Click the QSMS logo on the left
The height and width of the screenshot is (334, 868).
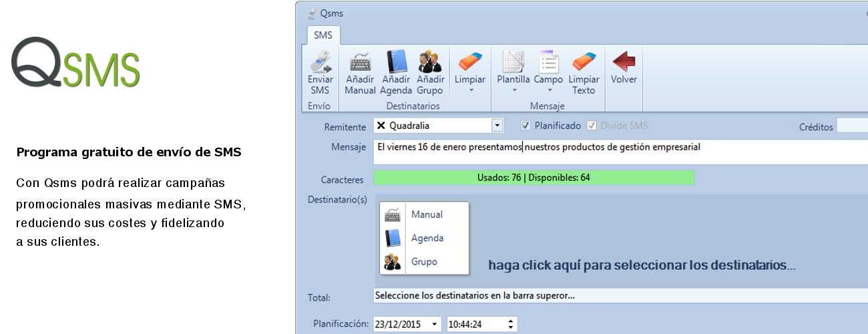76,63
